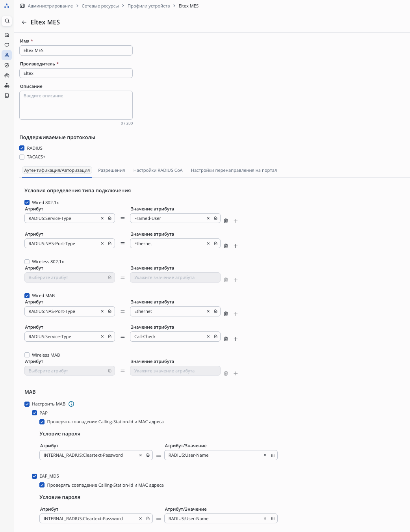Open the search icon in the sidebar
Image resolution: width=410 pixels, height=532 pixels.
pyautogui.click(x=7, y=21)
